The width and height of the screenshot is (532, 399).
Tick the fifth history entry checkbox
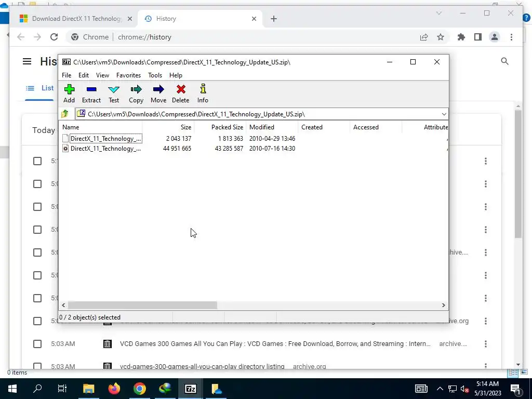click(37, 252)
